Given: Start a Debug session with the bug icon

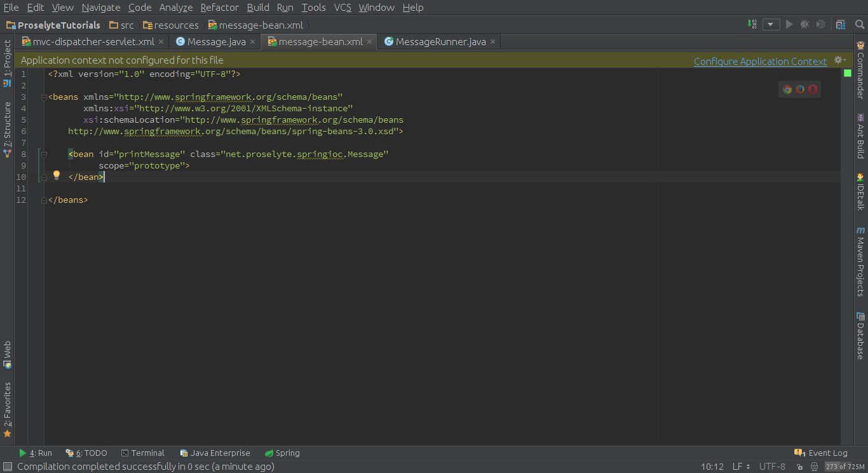Looking at the screenshot, I should [x=804, y=24].
